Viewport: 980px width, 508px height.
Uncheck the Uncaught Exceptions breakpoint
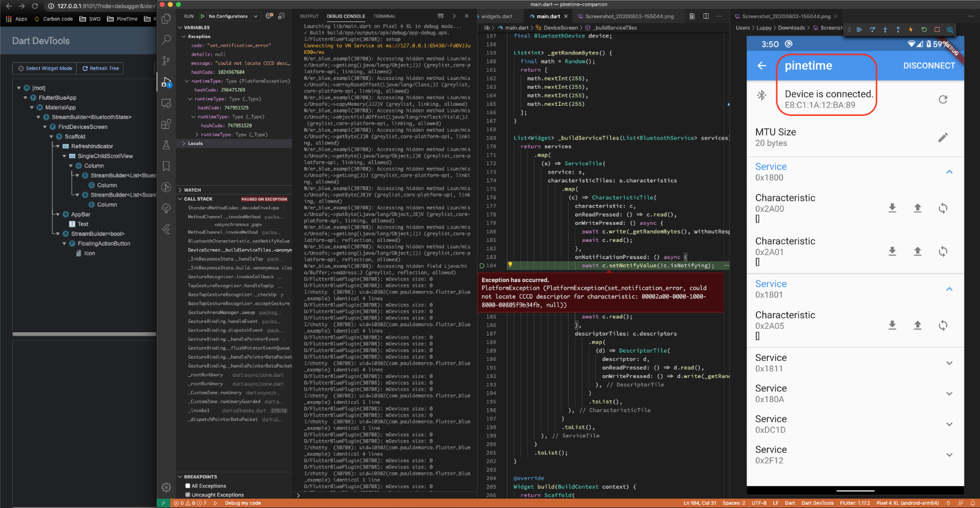pyautogui.click(x=188, y=495)
